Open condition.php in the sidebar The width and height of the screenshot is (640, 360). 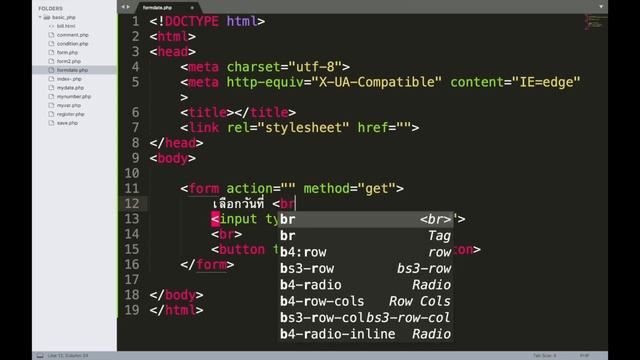point(72,44)
